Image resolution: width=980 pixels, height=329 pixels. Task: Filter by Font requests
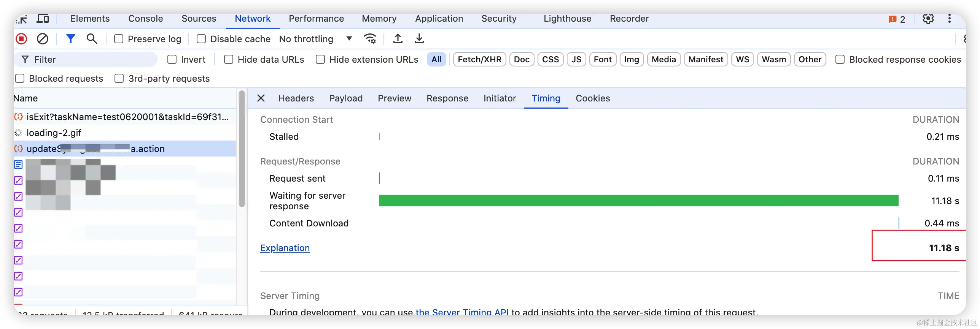point(603,60)
